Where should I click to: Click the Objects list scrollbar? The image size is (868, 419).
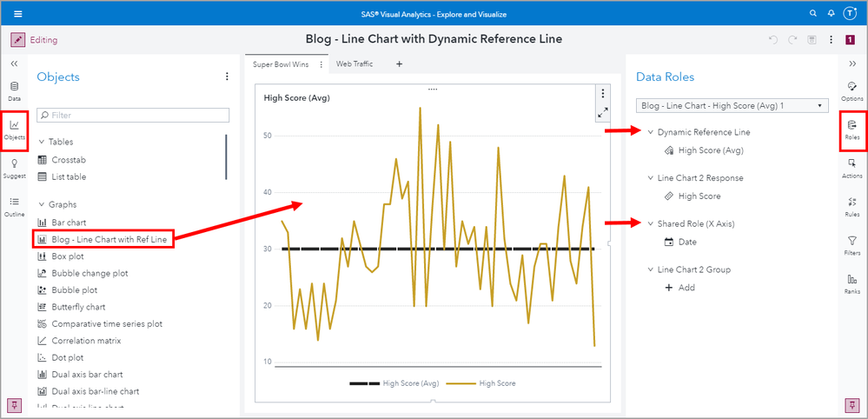pyautogui.click(x=226, y=156)
